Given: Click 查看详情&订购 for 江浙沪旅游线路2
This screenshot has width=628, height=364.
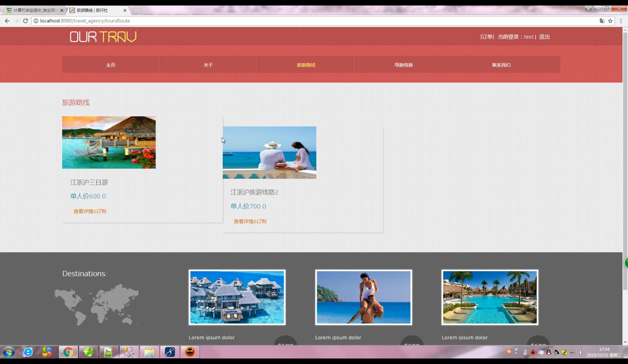Looking at the screenshot, I should point(250,221).
